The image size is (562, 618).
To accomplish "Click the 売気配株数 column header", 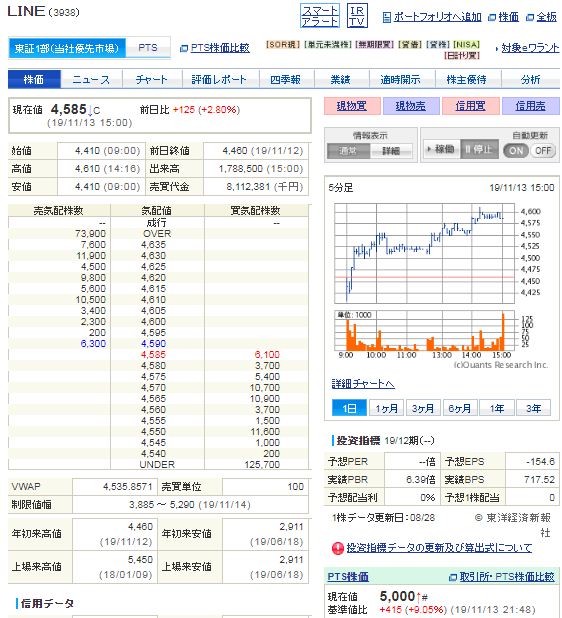I will click(x=58, y=210).
